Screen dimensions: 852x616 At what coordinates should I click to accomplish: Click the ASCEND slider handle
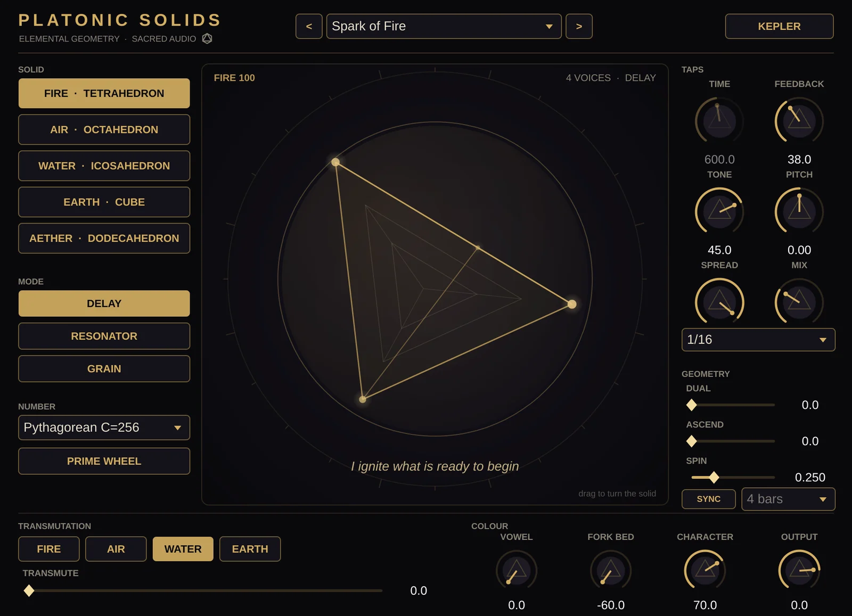coord(692,441)
